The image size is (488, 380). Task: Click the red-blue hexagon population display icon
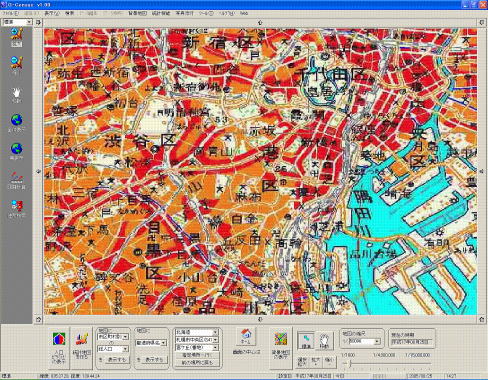point(59,339)
